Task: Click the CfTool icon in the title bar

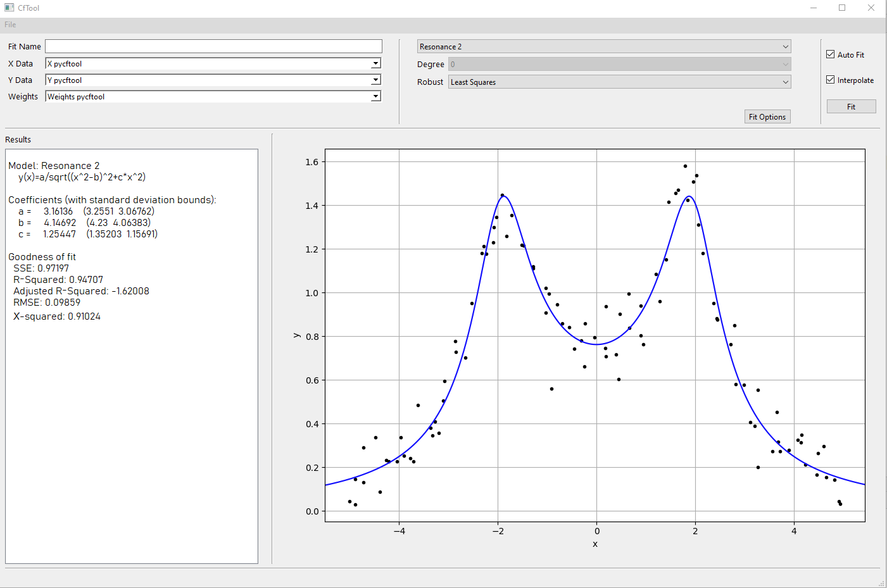Action: tap(9, 8)
